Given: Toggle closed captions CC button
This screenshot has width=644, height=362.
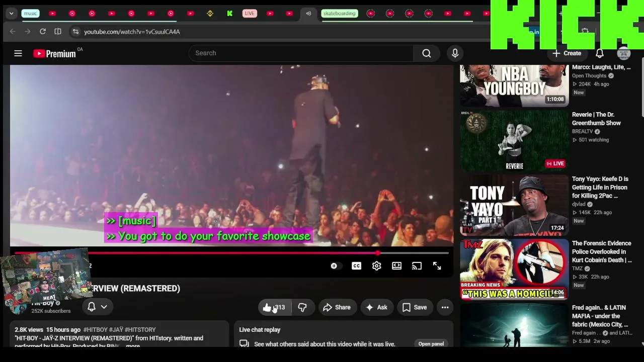Looking at the screenshot, I should (x=356, y=266).
